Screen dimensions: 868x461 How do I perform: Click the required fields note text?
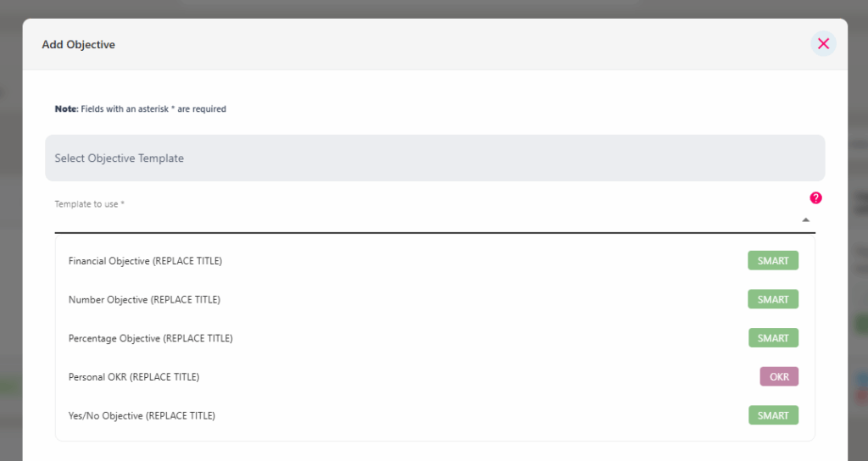tap(141, 109)
